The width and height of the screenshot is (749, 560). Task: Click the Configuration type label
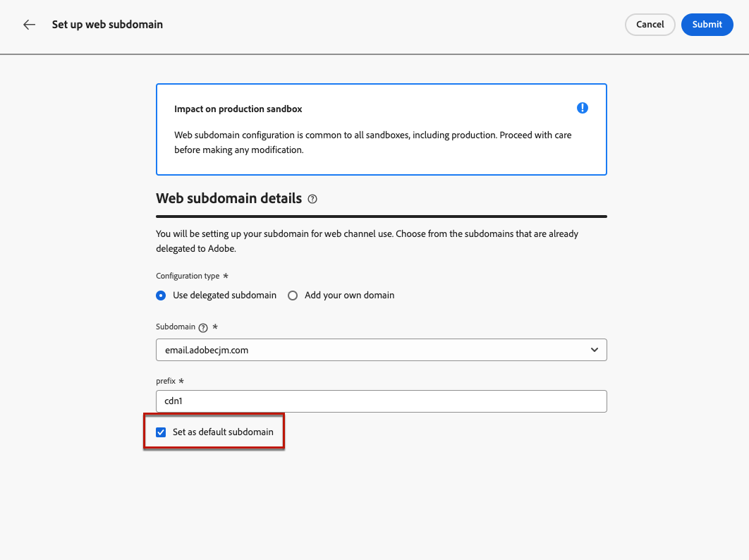click(x=188, y=276)
